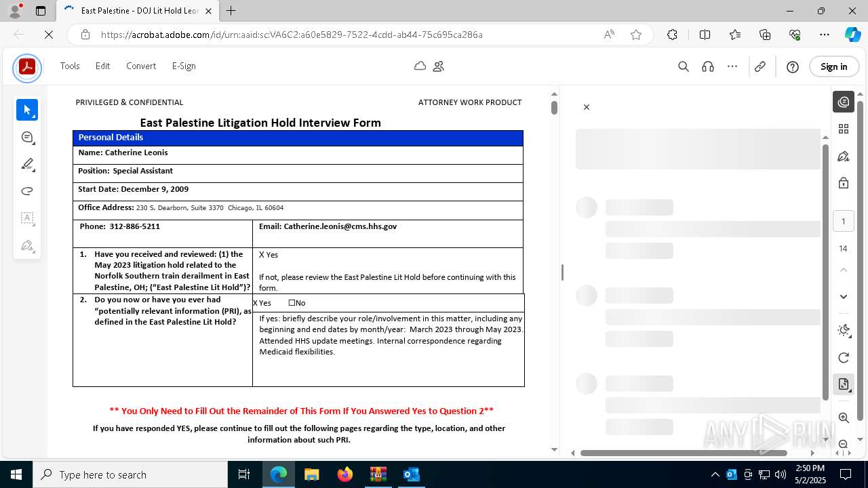Click the panel divider resize handle
The height and width of the screenshot is (488, 868).
(x=561, y=272)
